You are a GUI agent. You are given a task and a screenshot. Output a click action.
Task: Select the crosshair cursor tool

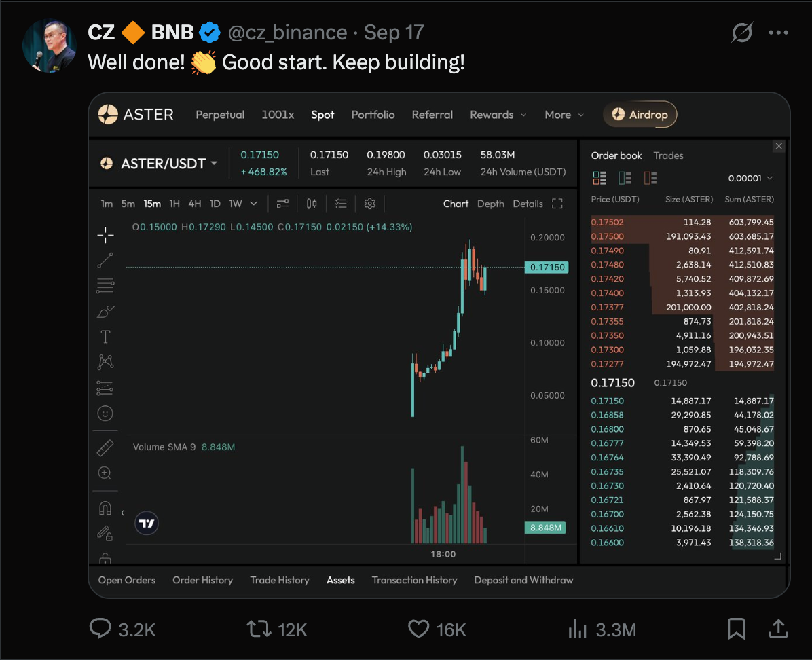pyautogui.click(x=105, y=235)
